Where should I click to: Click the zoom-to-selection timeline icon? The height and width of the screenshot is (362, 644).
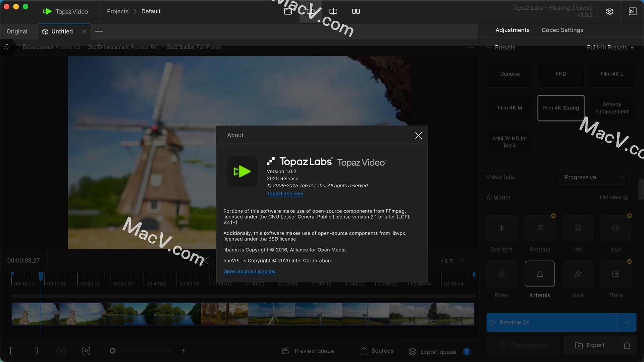(x=86, y=351)
